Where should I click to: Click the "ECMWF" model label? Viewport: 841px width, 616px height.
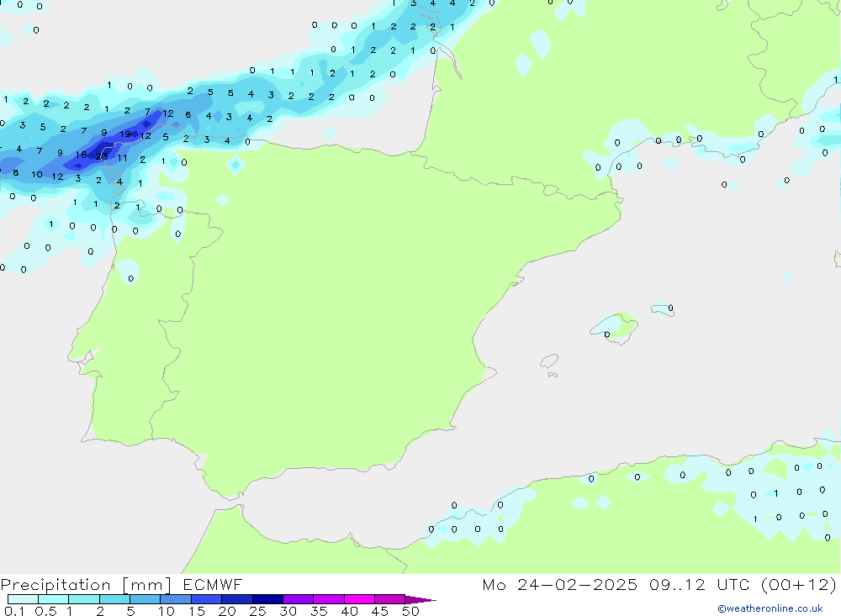(x=213, y=584)
